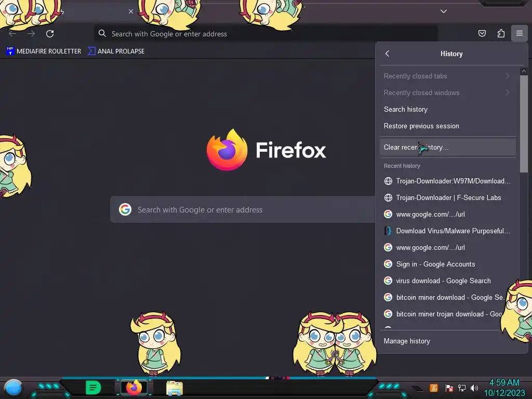This screenshot has width=532, height=399.
Task: Reload the current page
Action: 50,34
